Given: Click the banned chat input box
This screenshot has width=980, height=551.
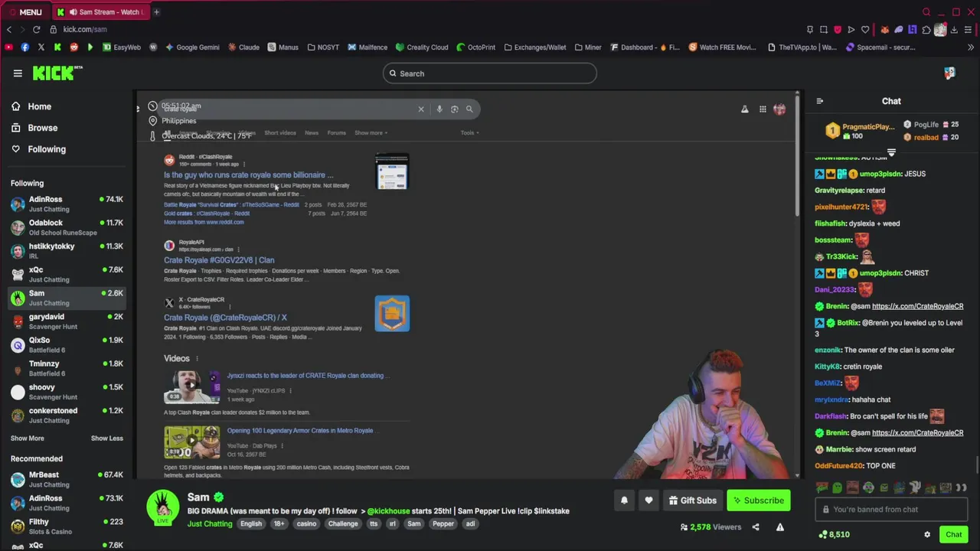Looking at the screenshot, I should pos(893,510).
